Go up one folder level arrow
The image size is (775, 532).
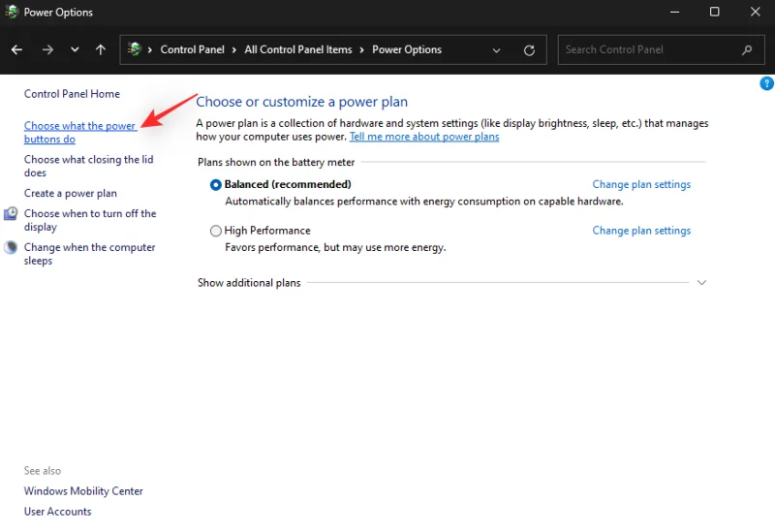coord(101,49)
